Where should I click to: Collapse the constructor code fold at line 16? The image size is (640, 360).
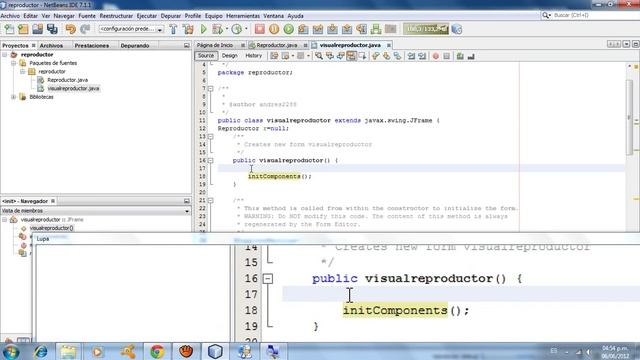tap(211, 160)
